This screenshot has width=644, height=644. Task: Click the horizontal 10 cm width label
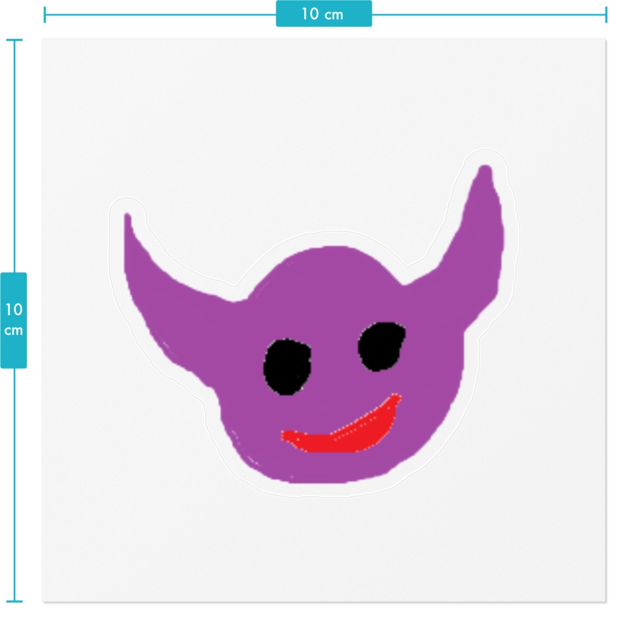coord(324,14)
